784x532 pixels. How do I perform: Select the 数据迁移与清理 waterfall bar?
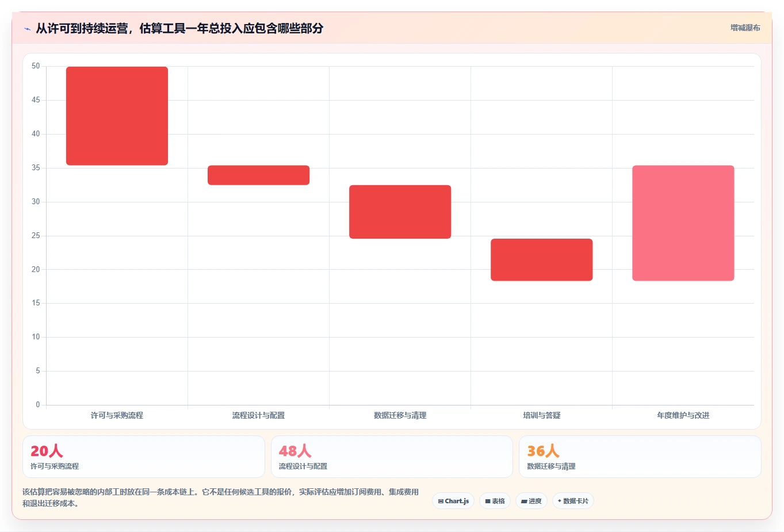[x=400, y=212]
